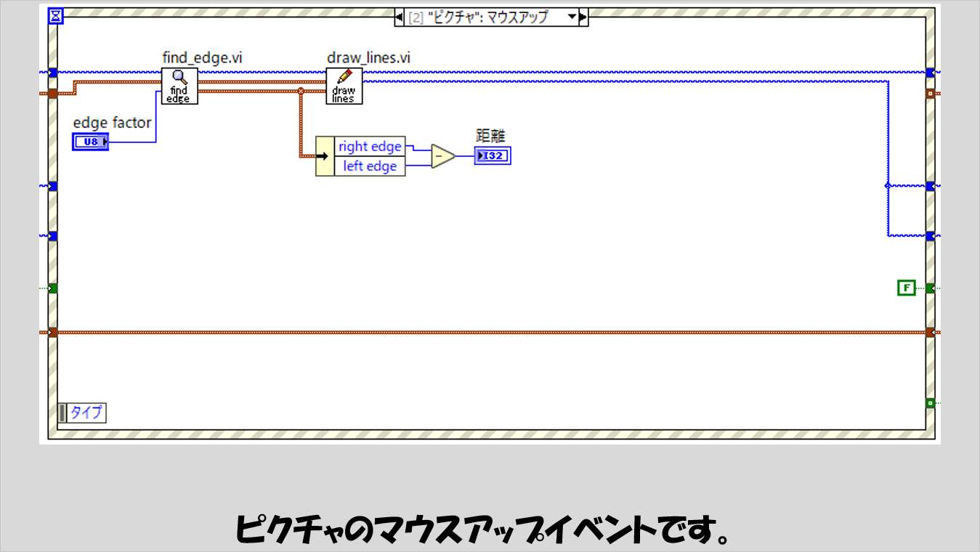The width and height of the screenshot is (980, 552).
Task: Click the orange wire junction dot
Action: 301,91
